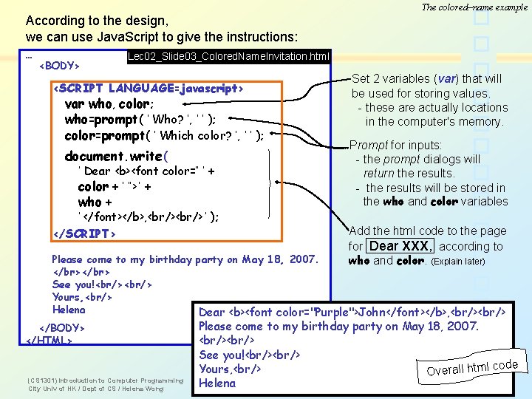
Task: Click the 'The colored-name example' header text
Action: [474, 7]
